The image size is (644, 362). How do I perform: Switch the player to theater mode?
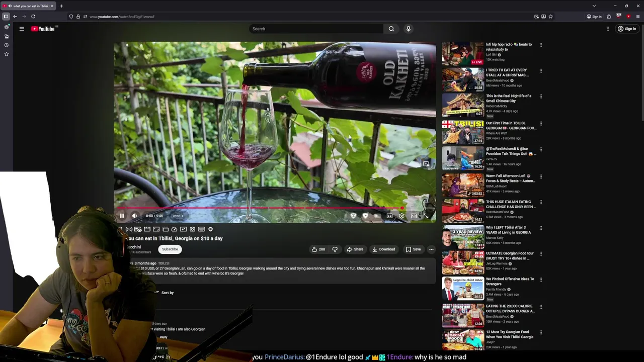tap(414, 216)
